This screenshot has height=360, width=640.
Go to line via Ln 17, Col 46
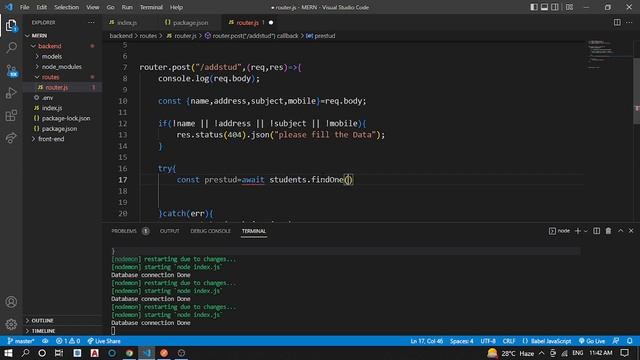click(x=427, y=341)
